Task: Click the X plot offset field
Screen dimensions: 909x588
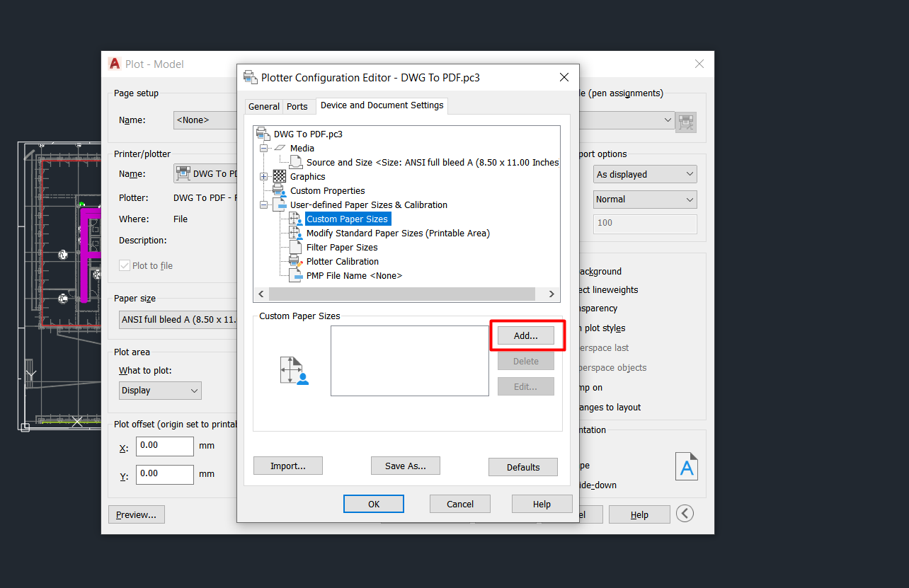Action: pos(165,446)
